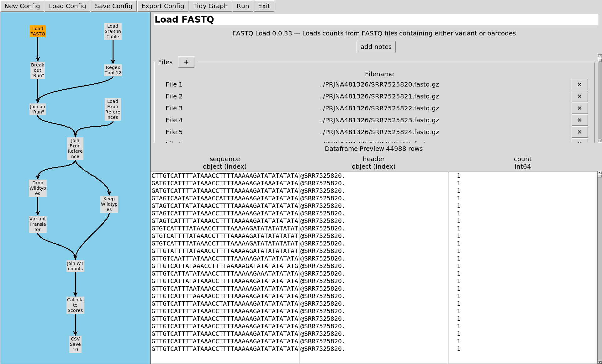Click the Run menu button
Image resolution: width=602 pixels, height=364 pixels.
(243, 6)
